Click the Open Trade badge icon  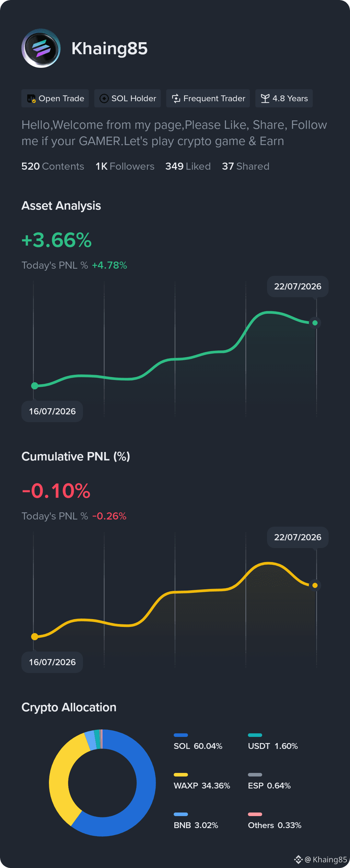click(31, 98)
